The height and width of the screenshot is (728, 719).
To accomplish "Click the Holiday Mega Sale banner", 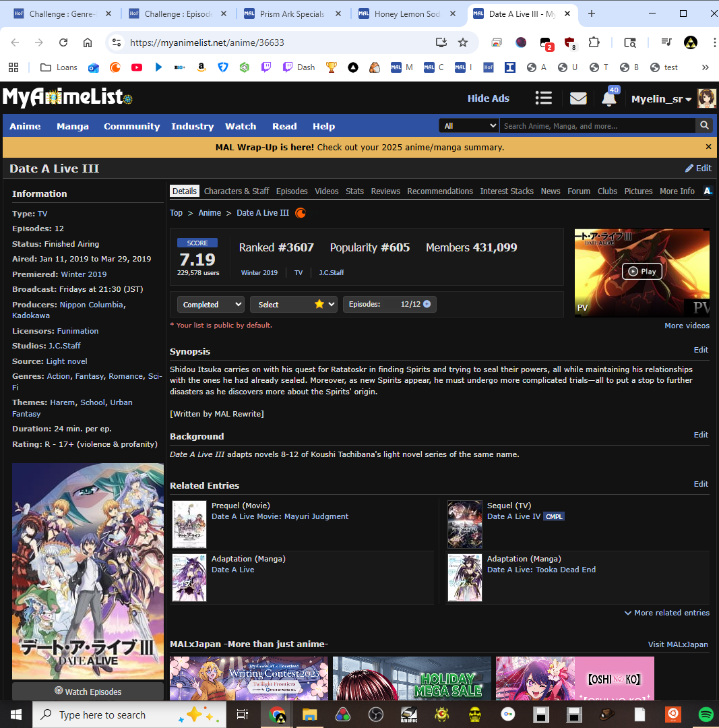I will click(x=412, y=678).
